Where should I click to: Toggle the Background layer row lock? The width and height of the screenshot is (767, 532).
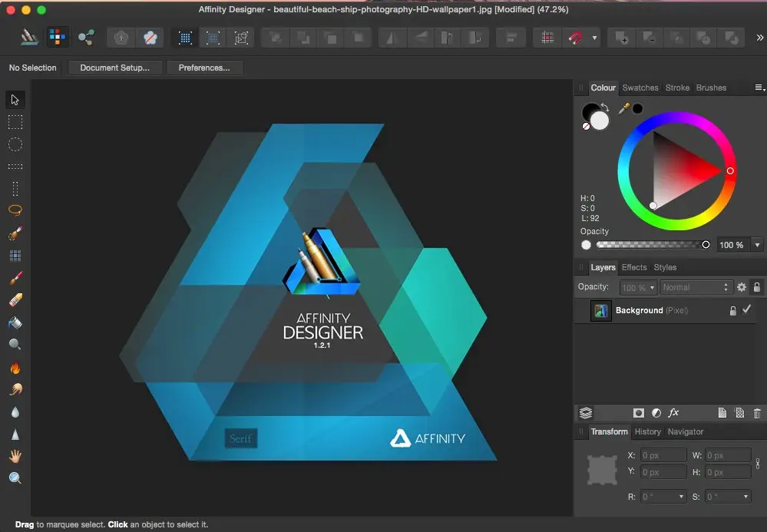pos(732,310)
